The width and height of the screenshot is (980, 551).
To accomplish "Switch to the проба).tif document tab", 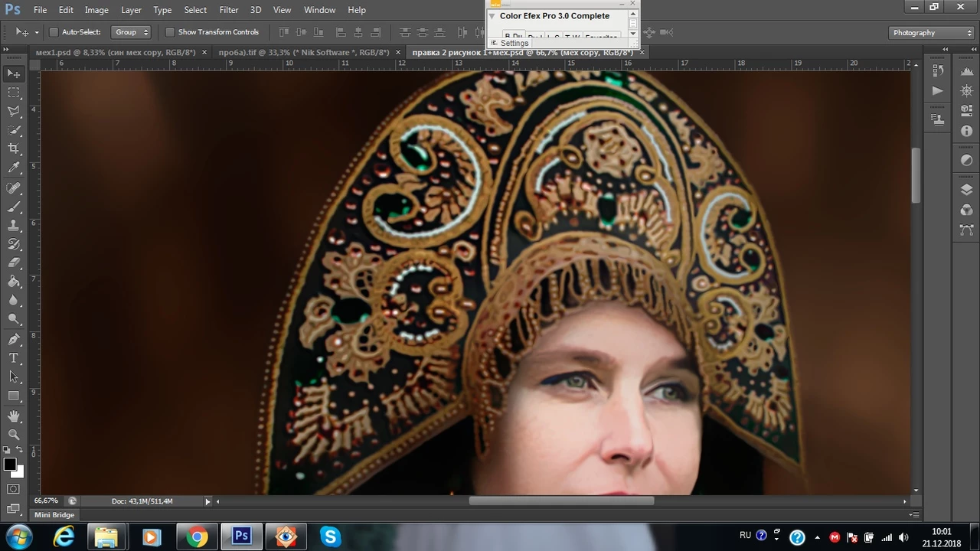I will 302,52.
